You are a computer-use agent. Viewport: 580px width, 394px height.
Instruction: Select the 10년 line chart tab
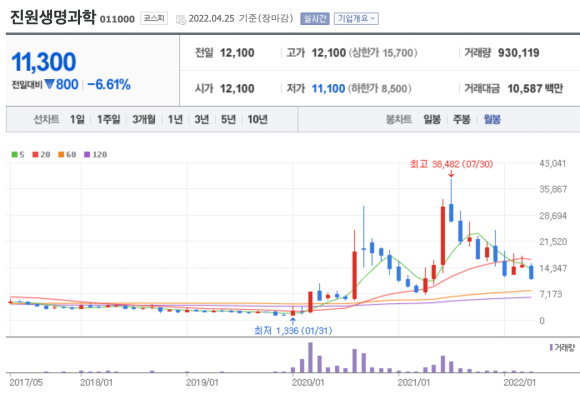coord(257,119)
